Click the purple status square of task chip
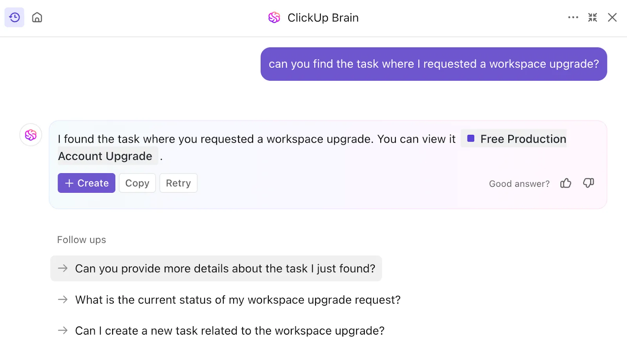The height and width of the screenshot is (364, 627). [471, 138]
